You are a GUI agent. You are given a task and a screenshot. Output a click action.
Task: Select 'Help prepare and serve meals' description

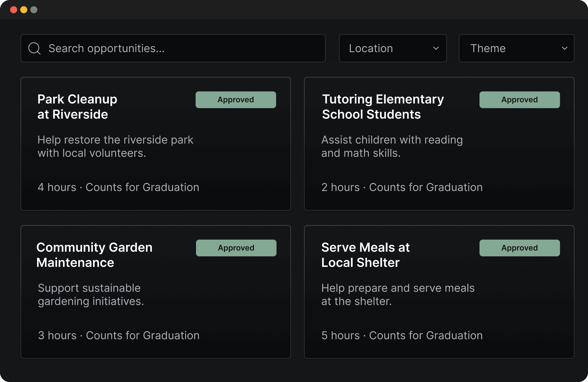[x=398, y=294]
